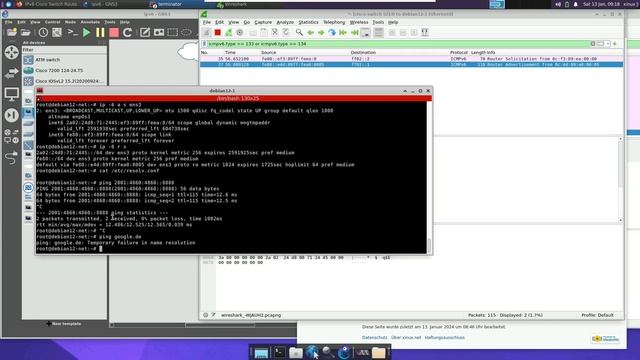Select draw rectangle tool in GNS3

pyautogui.click(x=173, y=32)
